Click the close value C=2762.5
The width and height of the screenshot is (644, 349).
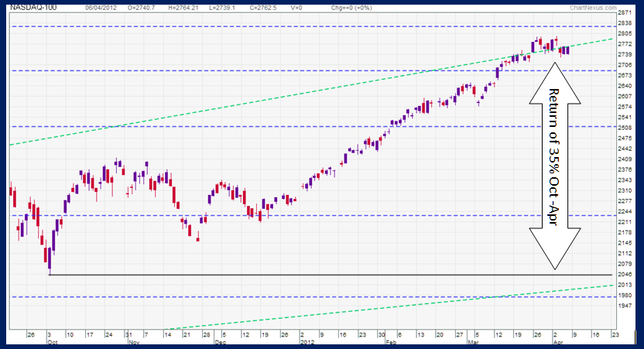(263, 8)
